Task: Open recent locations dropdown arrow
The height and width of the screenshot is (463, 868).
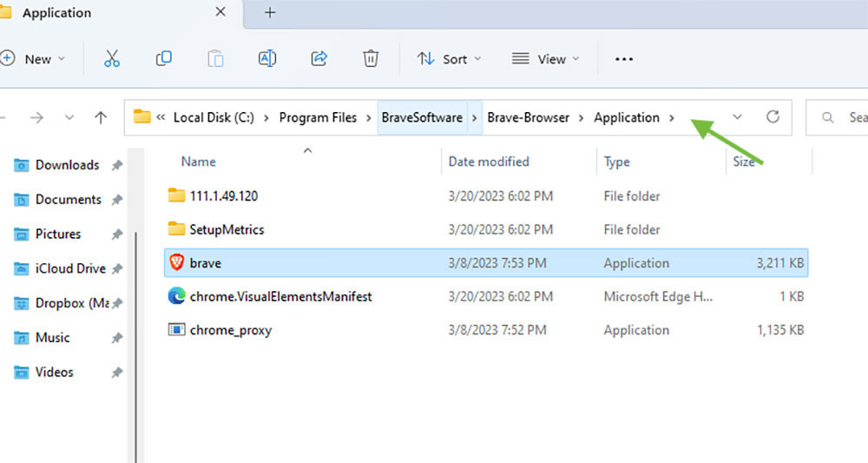Action: pyautogui.click(x=69, y=117)
